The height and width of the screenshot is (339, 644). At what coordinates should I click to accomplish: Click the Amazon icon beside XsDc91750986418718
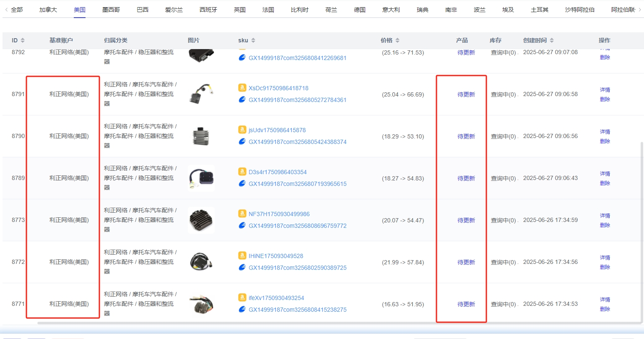coord(242,88)
